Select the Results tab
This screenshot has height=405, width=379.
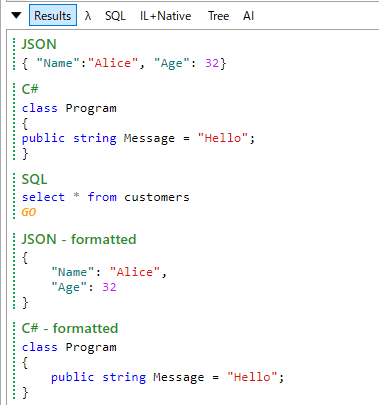click(53, 15)
